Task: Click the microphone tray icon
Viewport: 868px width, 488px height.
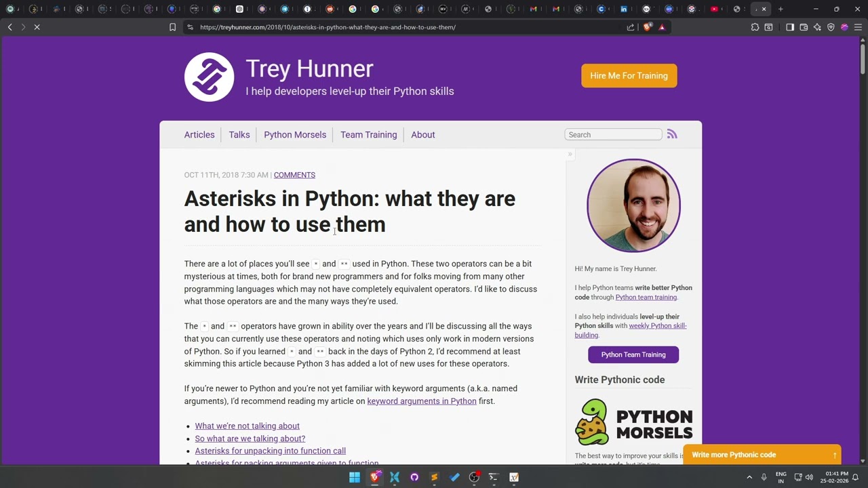Action: click(764, 477)
